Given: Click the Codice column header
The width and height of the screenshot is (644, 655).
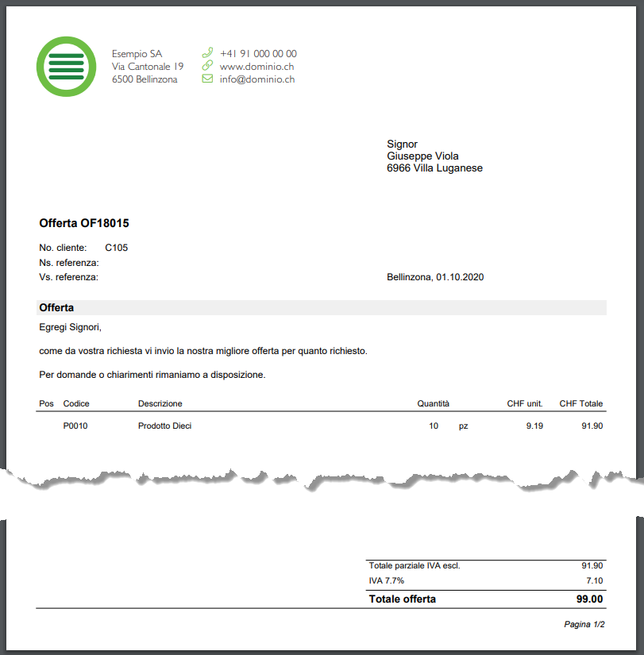Looking at the screenshot, I should 76,404.
